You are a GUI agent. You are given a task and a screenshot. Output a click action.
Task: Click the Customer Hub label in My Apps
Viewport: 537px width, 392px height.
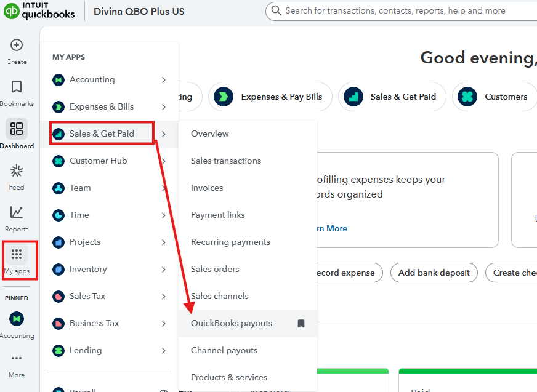[99, 161]
